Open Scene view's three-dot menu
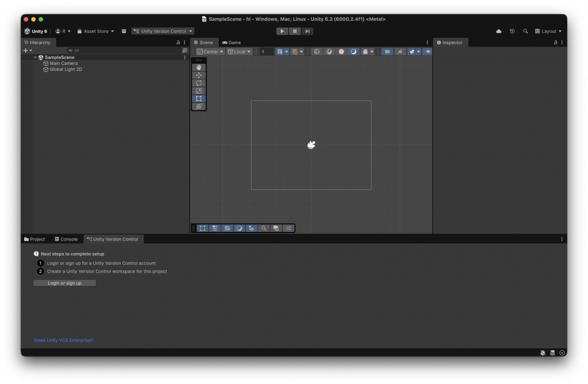Image resolution: width=588 pixels, height=384 pixels. (427, 42)
